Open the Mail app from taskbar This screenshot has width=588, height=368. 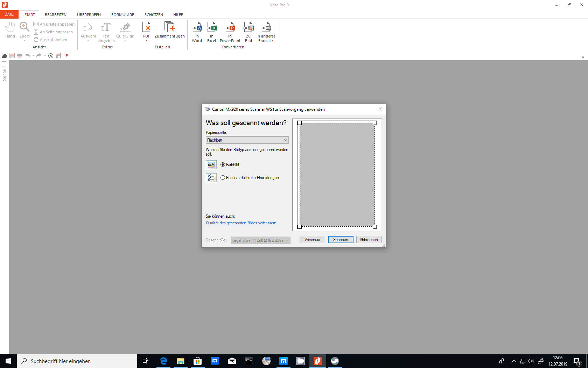232,361
